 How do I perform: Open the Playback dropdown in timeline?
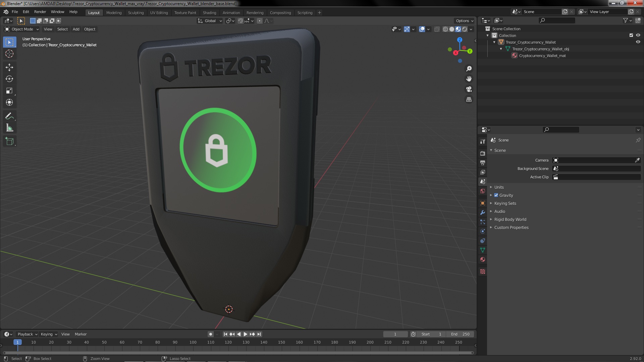27,334
